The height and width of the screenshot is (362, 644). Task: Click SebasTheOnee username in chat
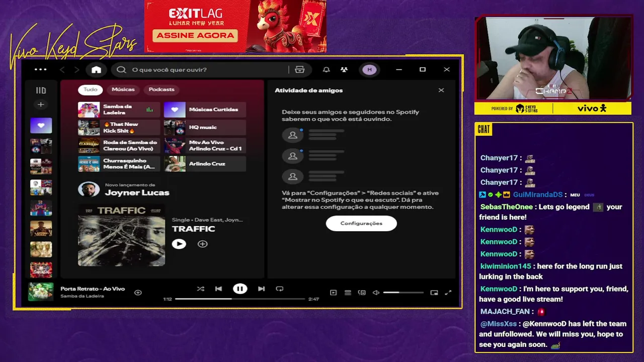(506, 207)
